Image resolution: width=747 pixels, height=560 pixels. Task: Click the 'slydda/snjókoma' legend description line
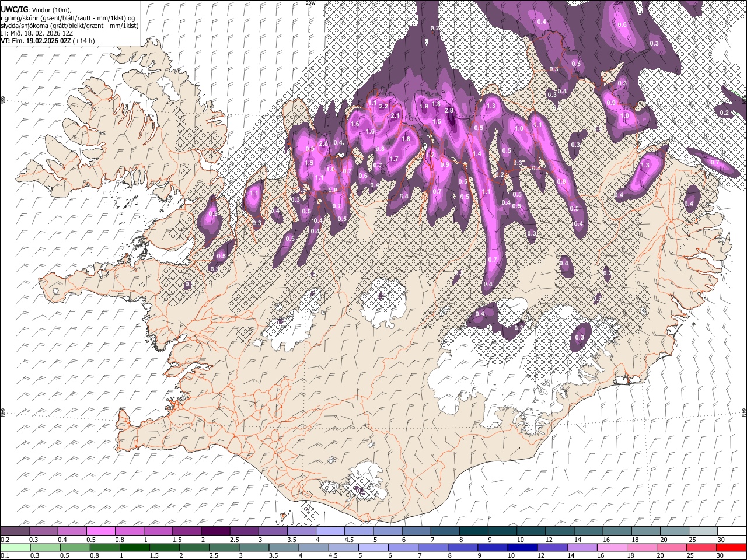70,26
